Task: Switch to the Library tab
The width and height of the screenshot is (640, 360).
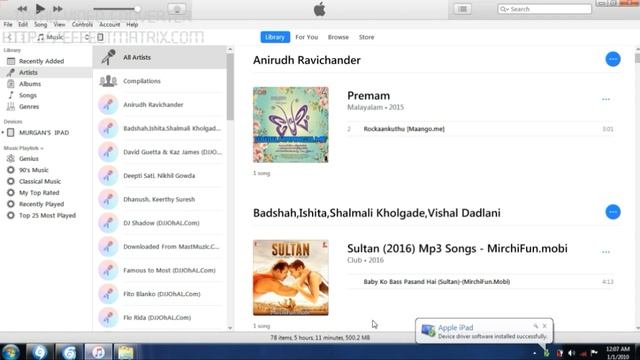Action: pos(275,37)
